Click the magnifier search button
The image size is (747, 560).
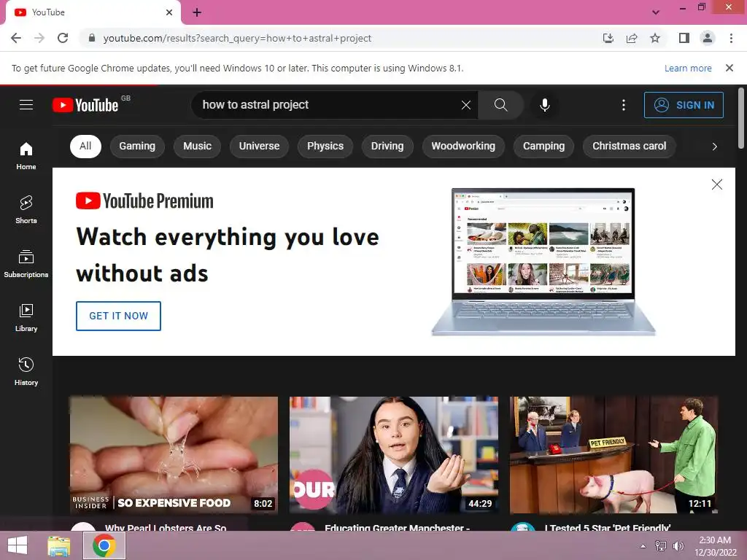click(500, 105)
